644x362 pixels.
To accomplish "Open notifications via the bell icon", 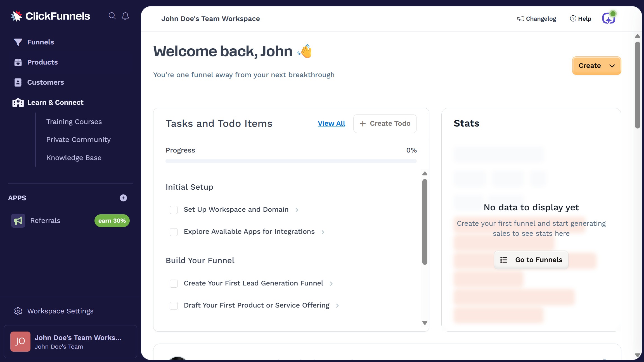I will tap(125, 16).
